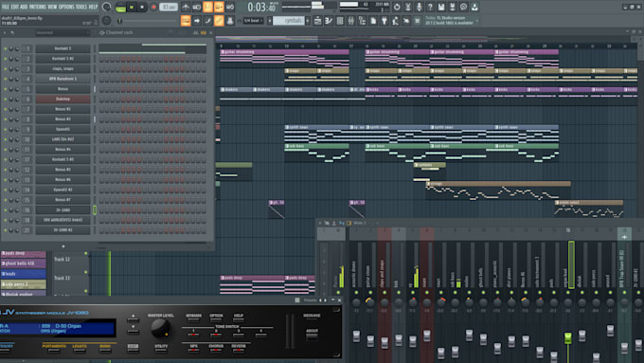Select the 'leads' pattern in picker
The width and height of the screenshot is (644, 363).
pyautogui.click(x=23, y=274)
